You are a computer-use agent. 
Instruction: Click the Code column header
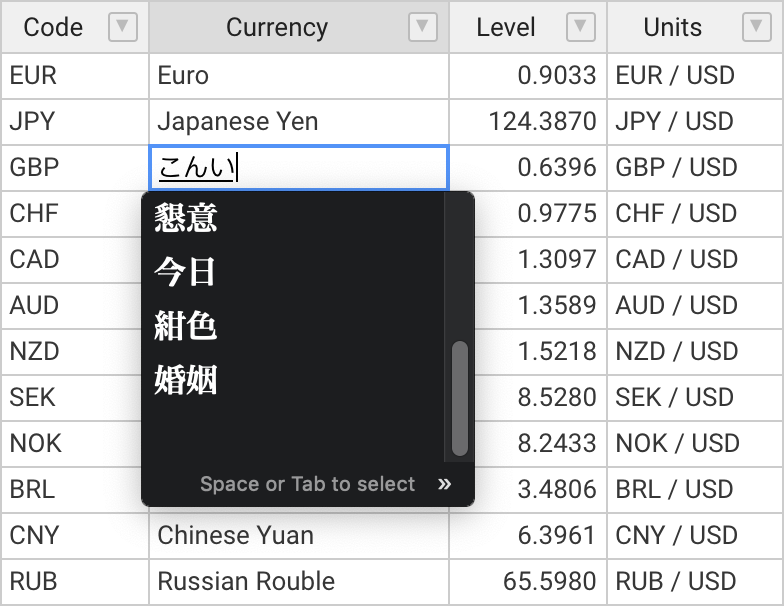(x=75, y=27)
